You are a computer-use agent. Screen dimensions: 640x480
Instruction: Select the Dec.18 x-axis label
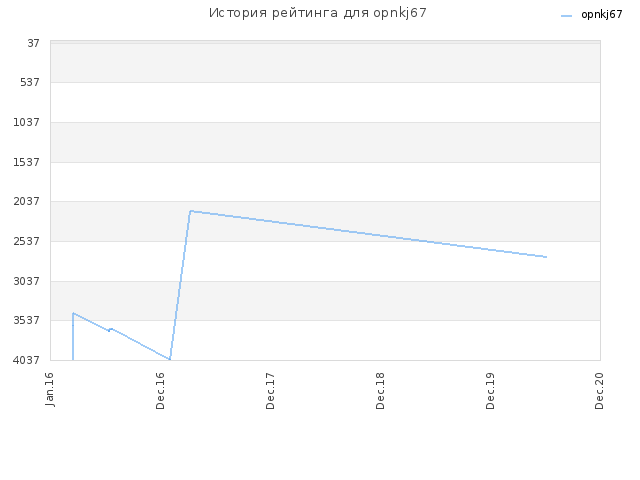tap(380, 391)
